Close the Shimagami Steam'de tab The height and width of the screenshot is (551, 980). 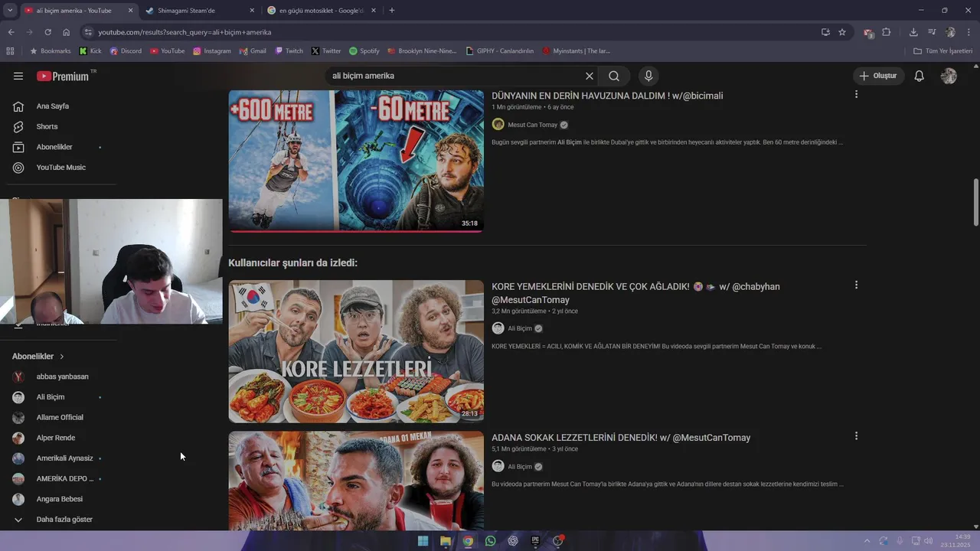coord(252,11)
